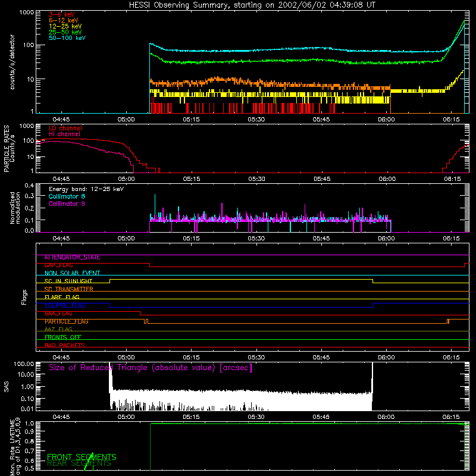Click the 'Normalized modulation' axis label
Image resolution: width=476 pixels, height=476 pixels.
coord(15,208)
